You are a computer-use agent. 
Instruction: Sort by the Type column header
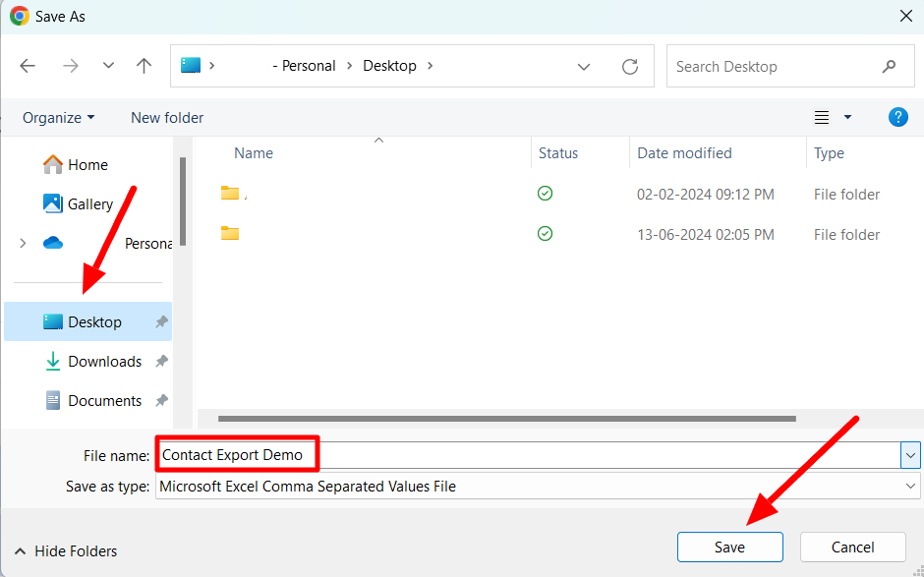[x=829, y=153]
